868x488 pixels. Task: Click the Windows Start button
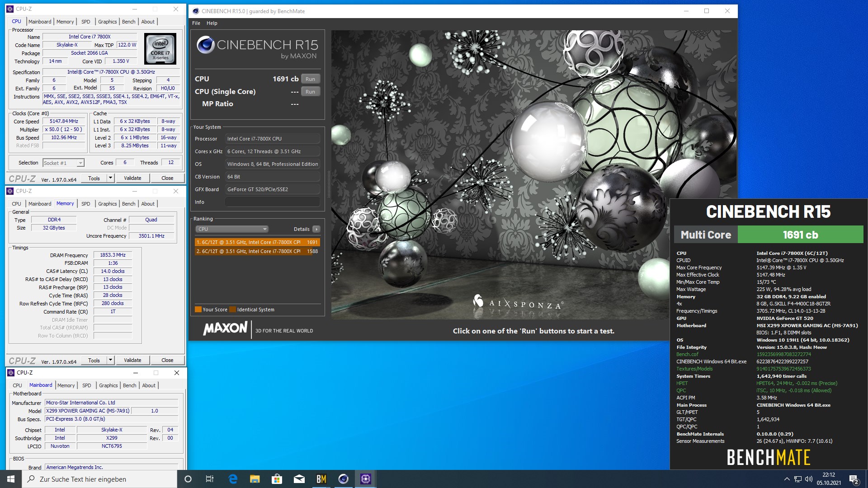11,479
